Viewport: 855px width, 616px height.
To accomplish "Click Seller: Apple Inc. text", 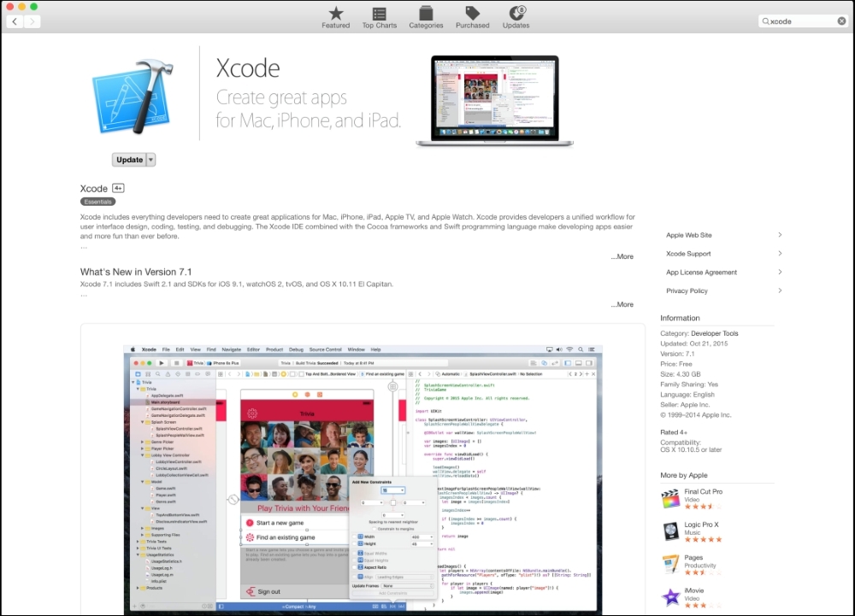I will coord(685,405).
